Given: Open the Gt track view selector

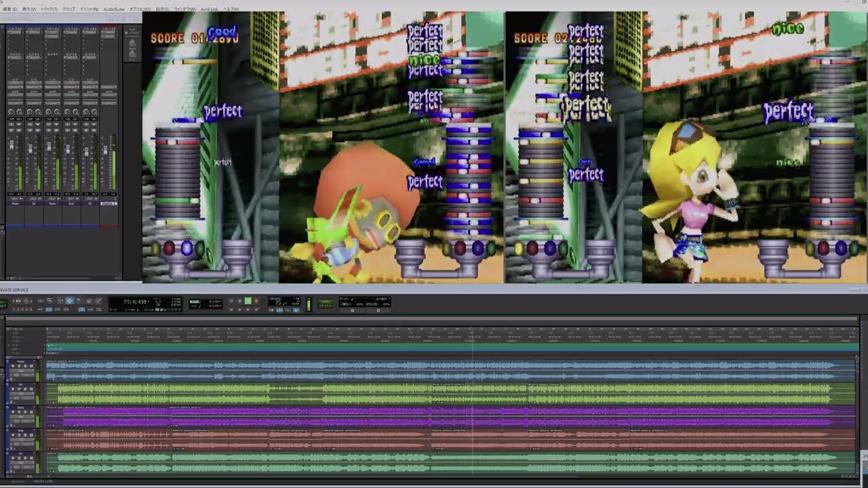Looking at the screenshot, I should (x=22, y=464).
